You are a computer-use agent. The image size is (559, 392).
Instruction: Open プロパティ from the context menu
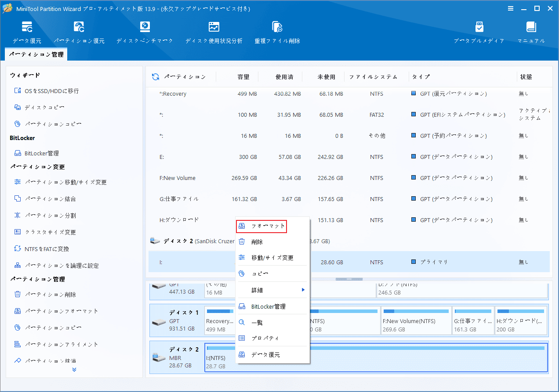pyautogui.click(x=273, y=338)
